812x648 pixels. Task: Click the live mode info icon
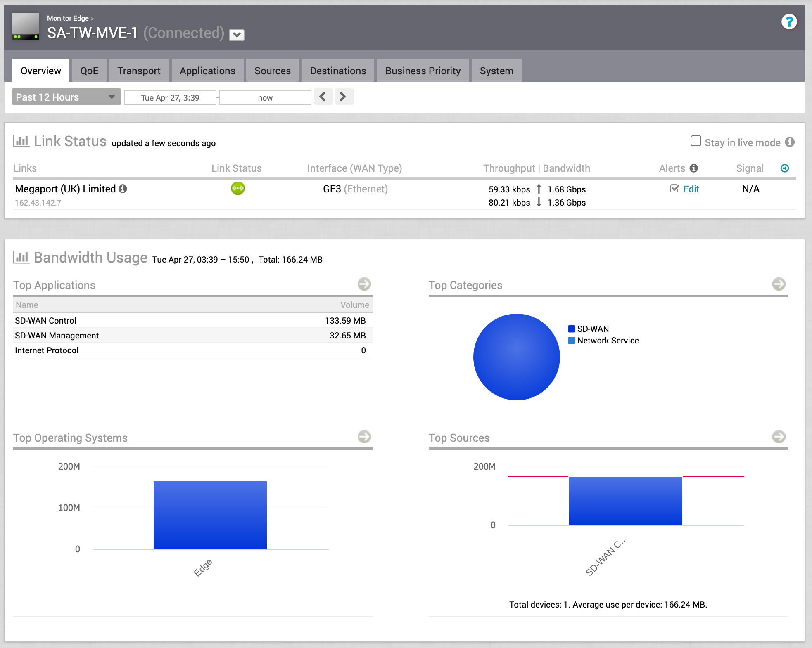pyautogui.click(x=790, y=142)
